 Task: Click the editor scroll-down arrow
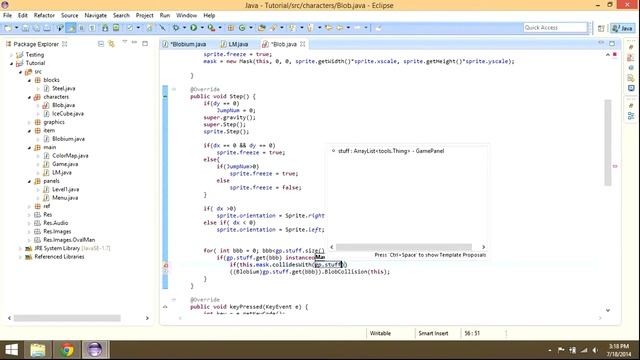tap(608, 311)
